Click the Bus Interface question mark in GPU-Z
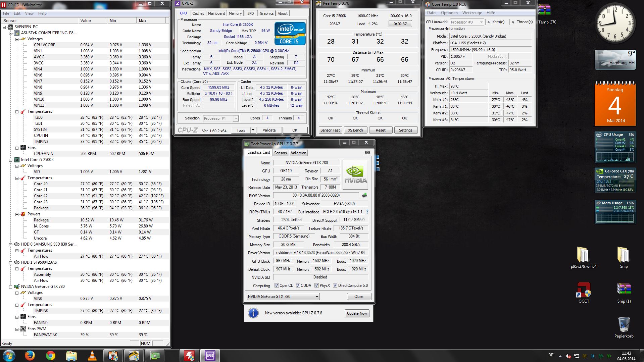This screenshot has width=644, height=362. [x=367, y=212]
